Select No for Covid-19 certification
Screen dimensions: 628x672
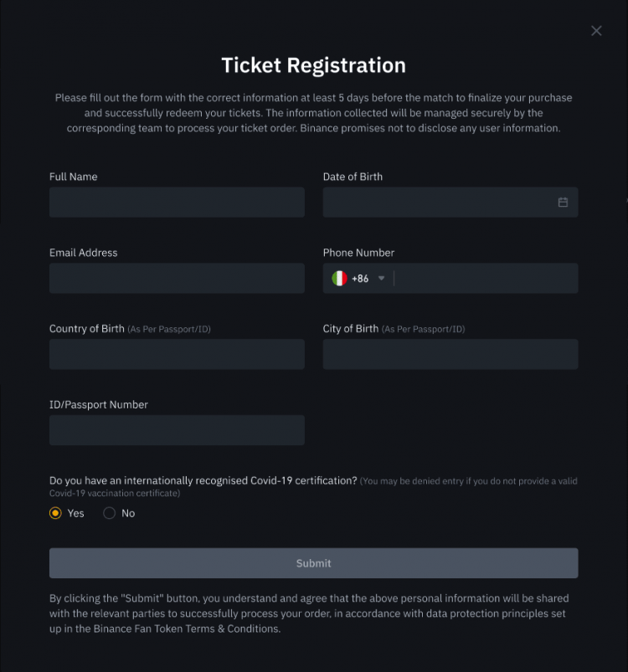tap(110, 513)
